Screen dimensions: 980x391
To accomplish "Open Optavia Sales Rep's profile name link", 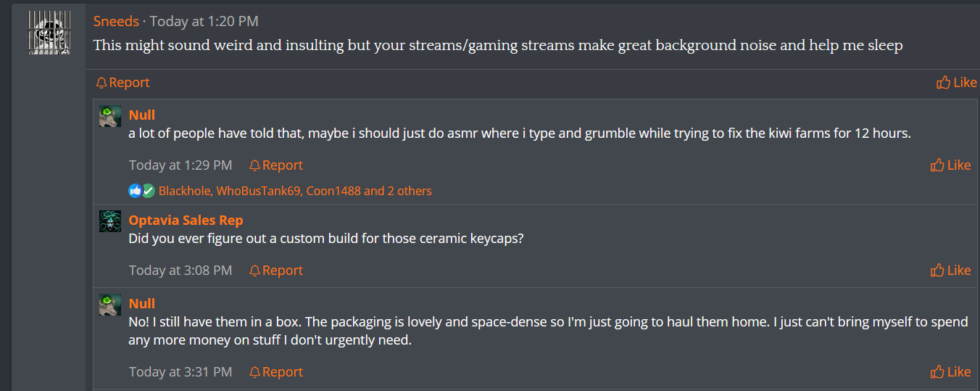I will click(x=186, y=220).
